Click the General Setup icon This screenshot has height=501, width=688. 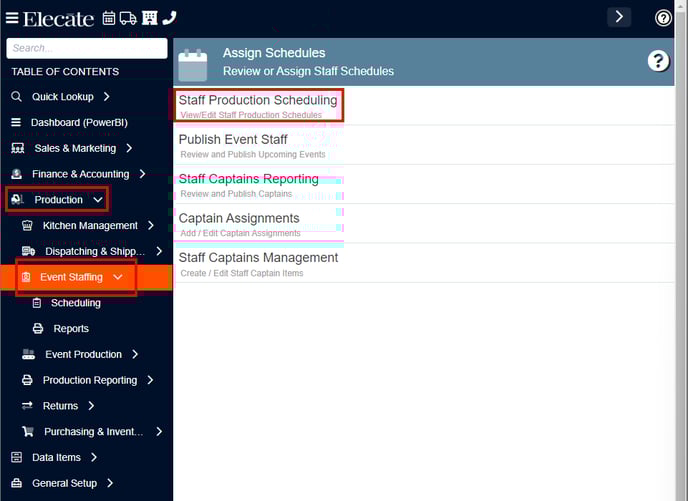click(x=17, y=483)
